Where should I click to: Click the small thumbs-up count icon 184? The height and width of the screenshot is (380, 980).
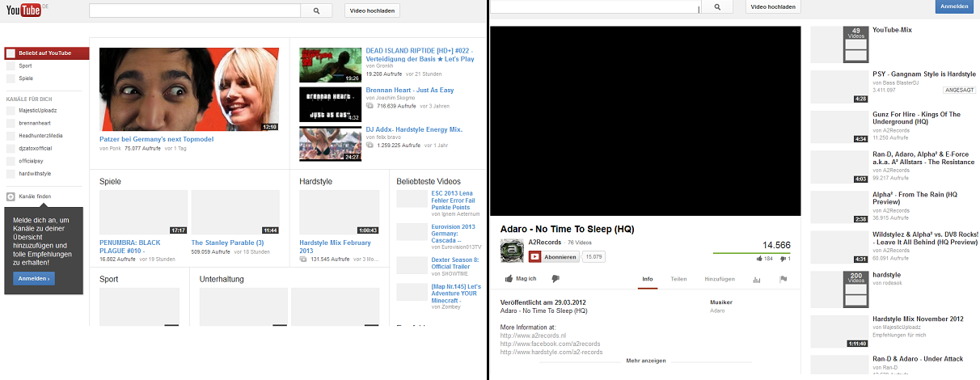(758, 259)
